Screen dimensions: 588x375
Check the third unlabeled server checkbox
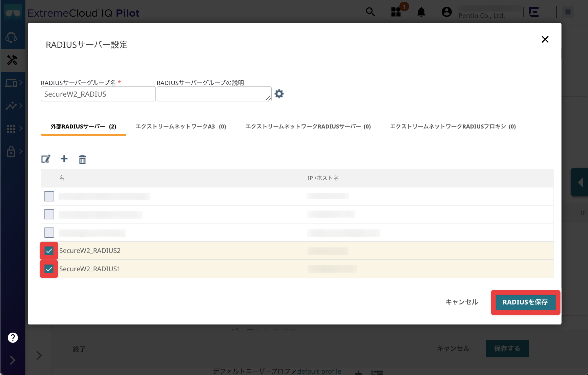(49, 233)
